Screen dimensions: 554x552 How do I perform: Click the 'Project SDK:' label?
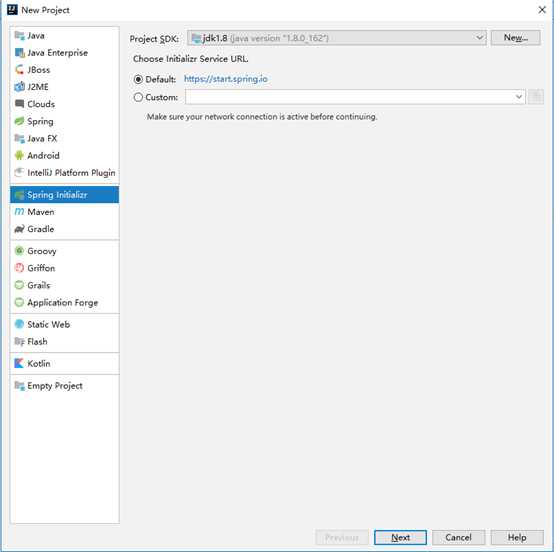pyautogui.click(x=154, y=39)
